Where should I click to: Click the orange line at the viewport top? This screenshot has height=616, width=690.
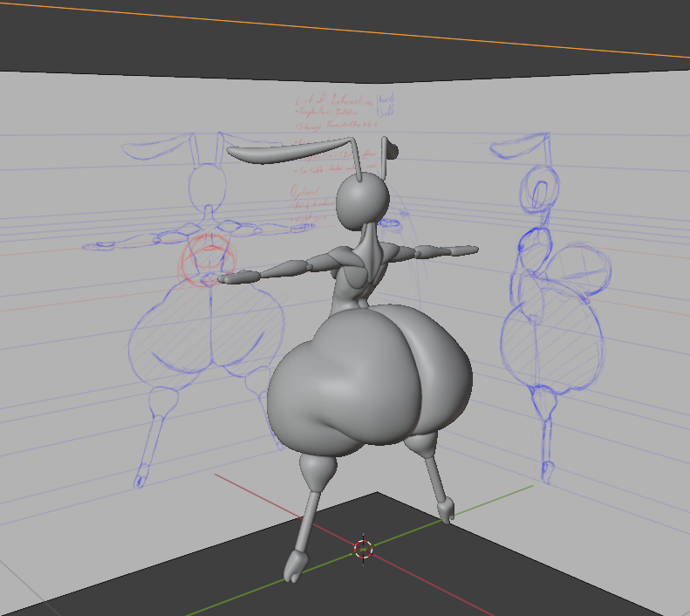pos(349,28)
